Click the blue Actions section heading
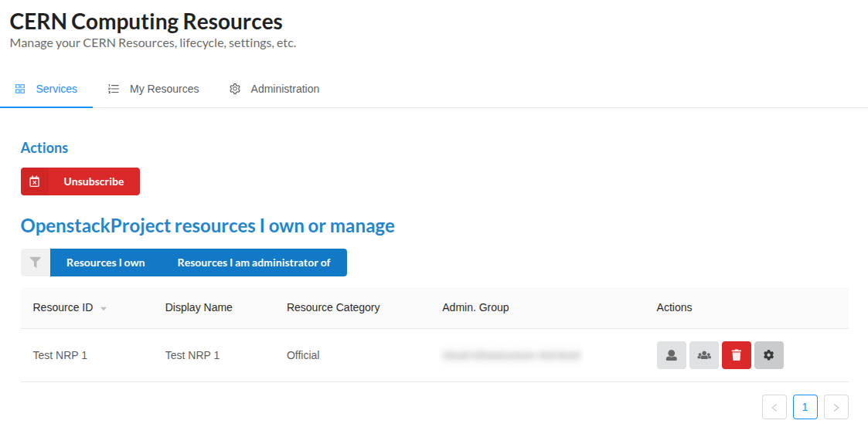The height and width of the screenshot is (444, 868). (44, 147)
